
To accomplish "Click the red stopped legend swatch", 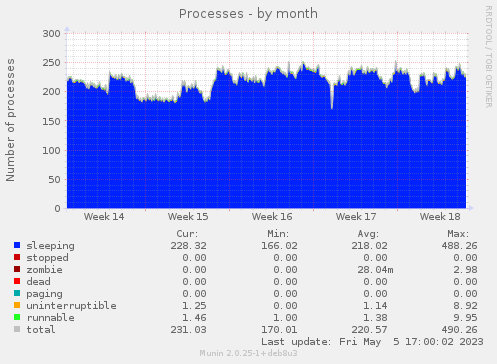I will [x=17, y=257].
